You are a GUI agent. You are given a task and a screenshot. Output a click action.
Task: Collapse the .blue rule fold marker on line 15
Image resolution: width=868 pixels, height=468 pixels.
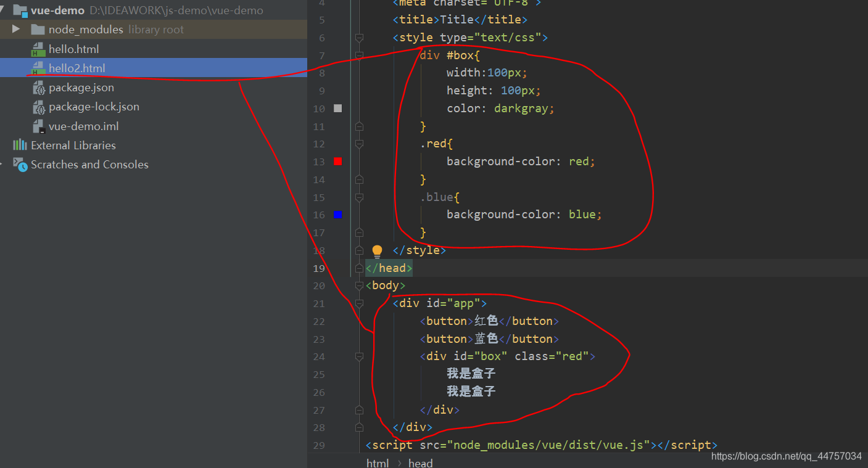coord(359,197)
